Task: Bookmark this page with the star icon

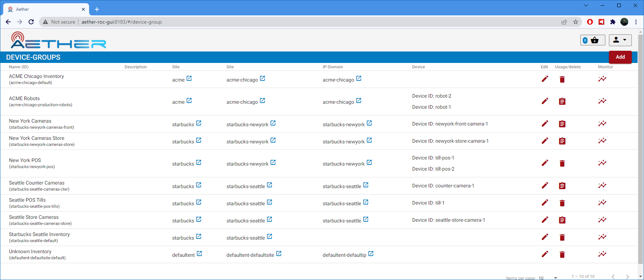Action: point(576,22)
